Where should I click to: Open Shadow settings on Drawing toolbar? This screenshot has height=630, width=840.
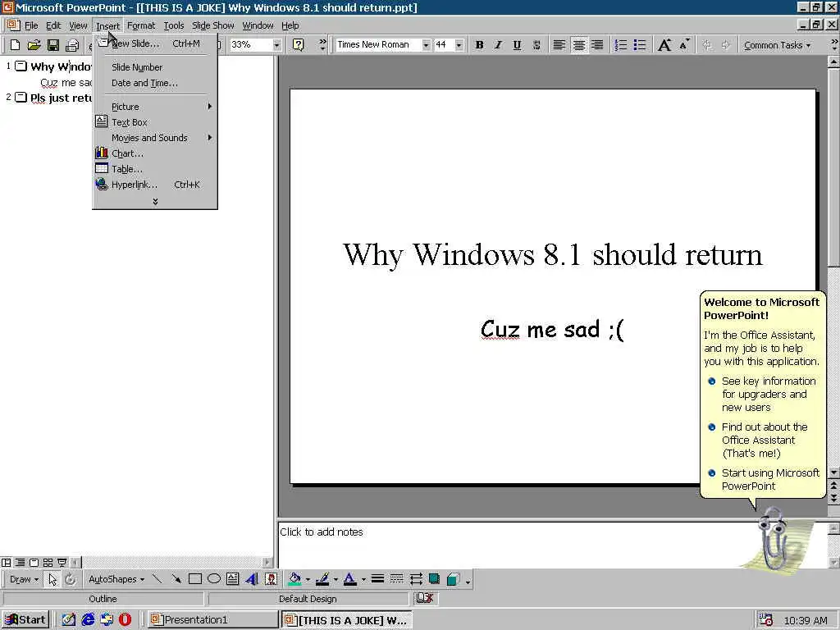[435, 579]
